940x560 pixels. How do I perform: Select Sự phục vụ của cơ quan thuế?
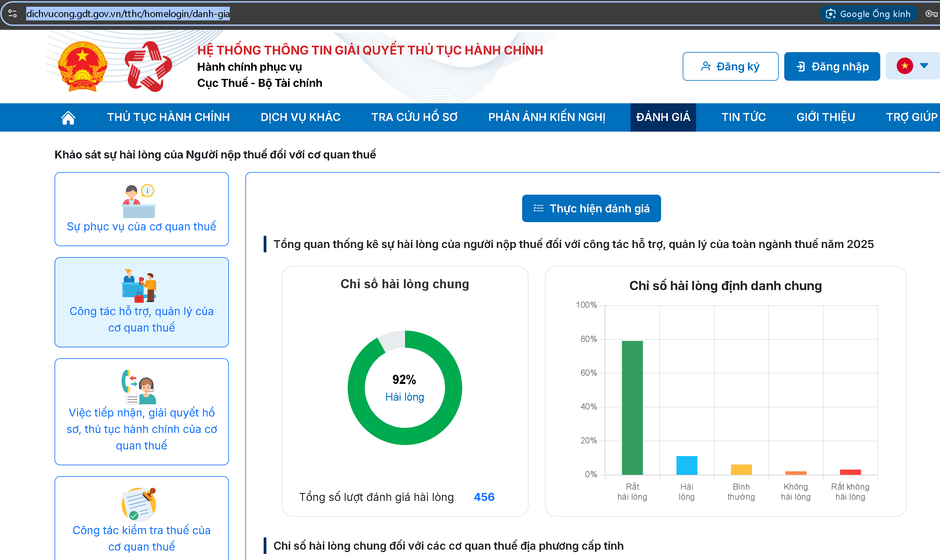click(141, 209)
